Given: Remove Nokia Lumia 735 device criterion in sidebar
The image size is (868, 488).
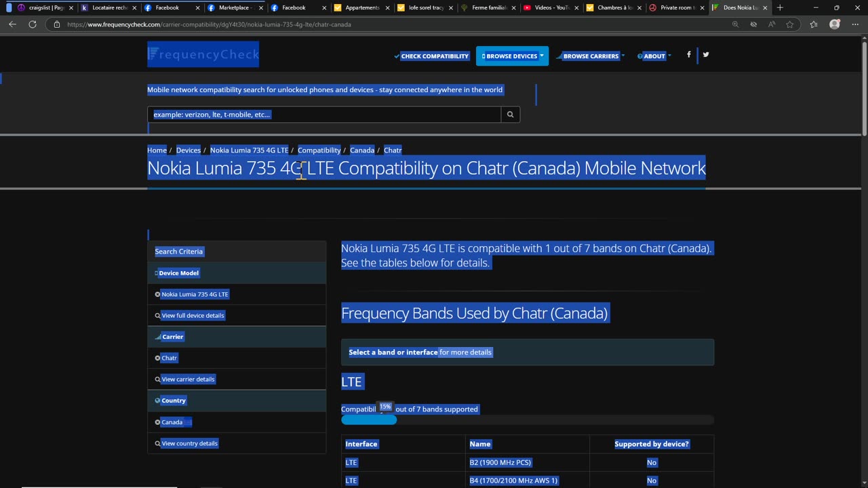Looking at the screenshot, I should (157, 294).
